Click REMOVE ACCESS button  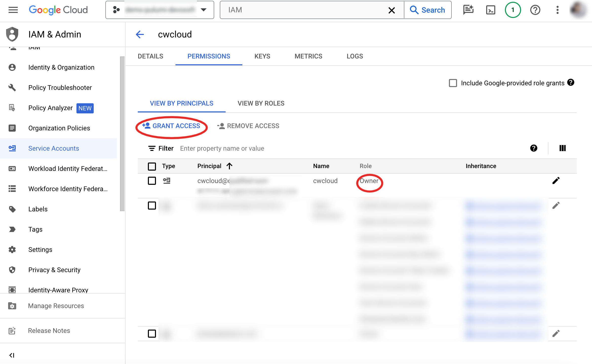248,126
